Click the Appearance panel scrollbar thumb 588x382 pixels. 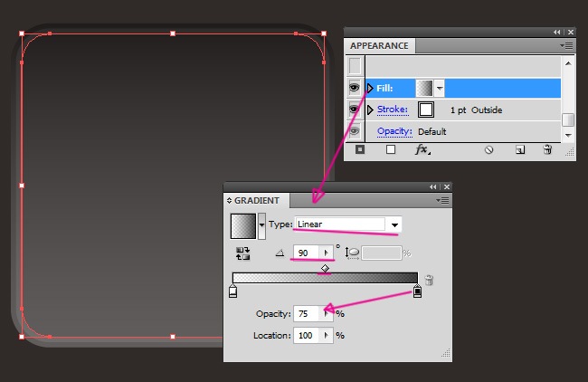(568, 120)
